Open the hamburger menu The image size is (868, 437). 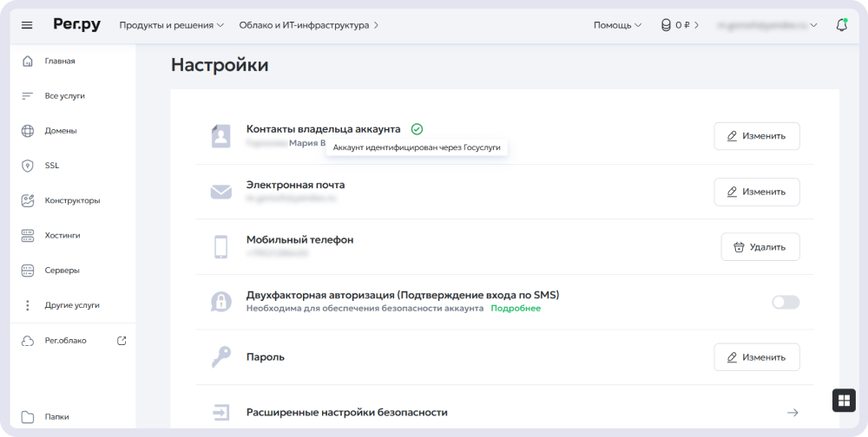(x=27, y=25)
